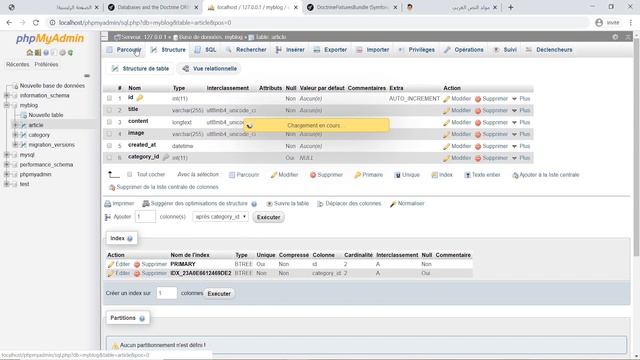Click Index action below table
Screen dimensions: 640x360
442,175
